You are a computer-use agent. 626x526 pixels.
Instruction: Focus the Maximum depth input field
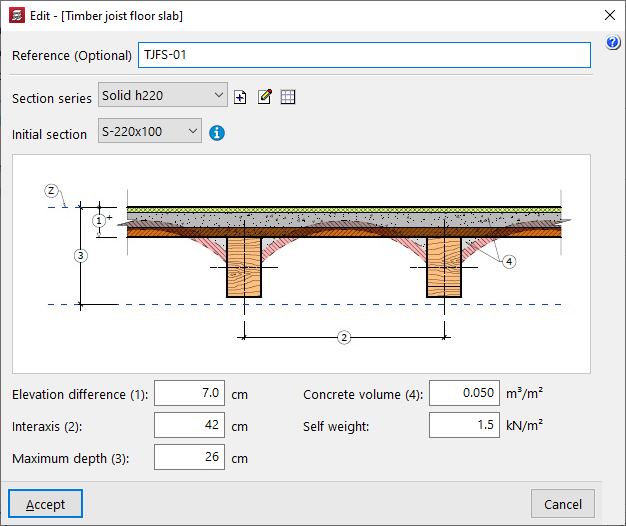pyautogui.click(x=190, y=458)
